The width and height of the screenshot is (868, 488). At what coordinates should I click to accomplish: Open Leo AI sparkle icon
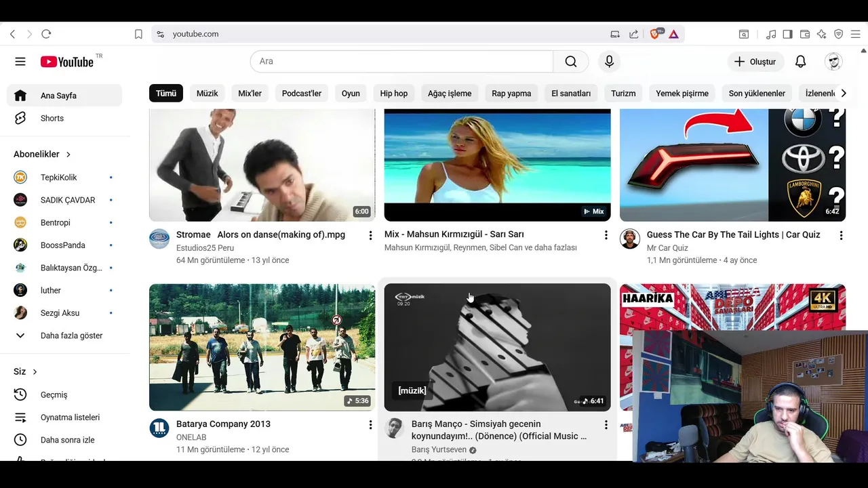point(821,34)
